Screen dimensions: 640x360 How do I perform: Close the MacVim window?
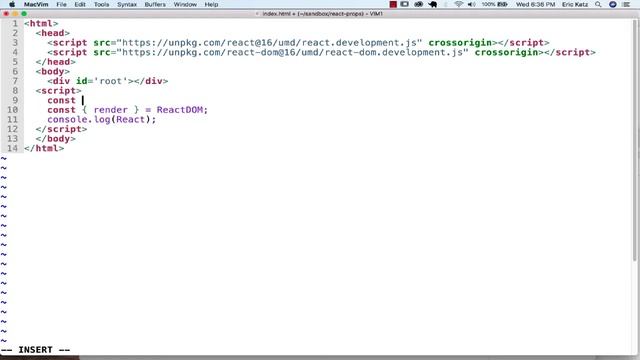pyautogui.click(x=6, y=14)
